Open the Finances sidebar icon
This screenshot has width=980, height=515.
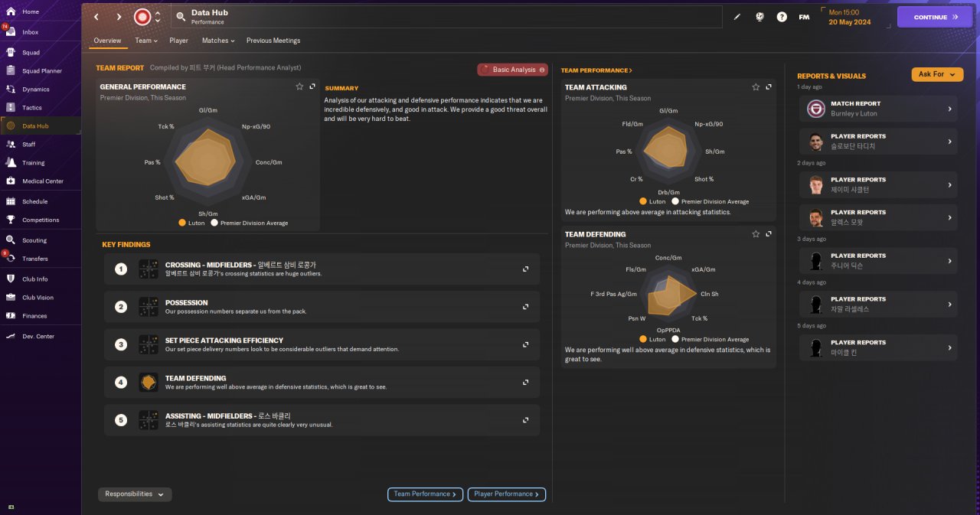[11, 316]
